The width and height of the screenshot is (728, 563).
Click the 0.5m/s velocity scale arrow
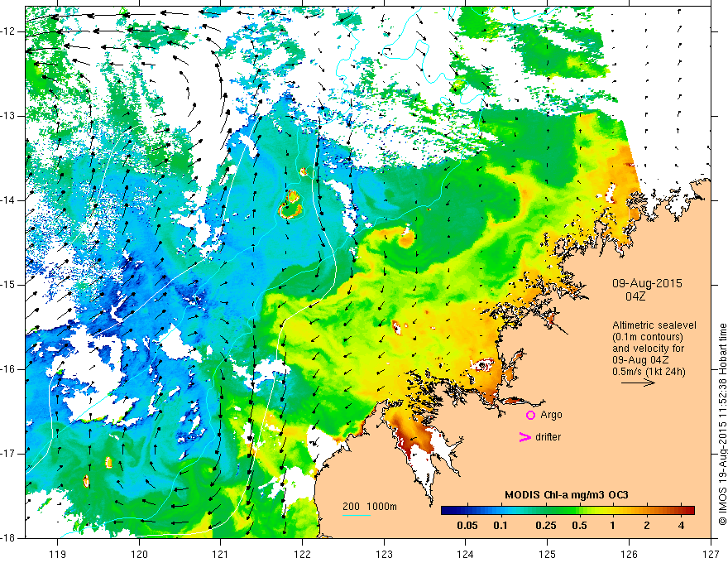coord(638,383)
